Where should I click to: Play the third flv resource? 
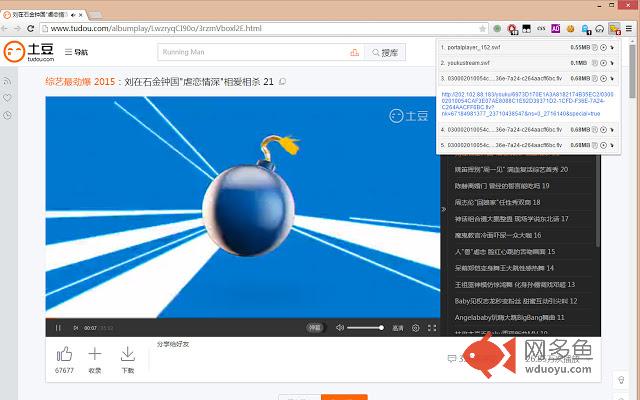point(603,78)
